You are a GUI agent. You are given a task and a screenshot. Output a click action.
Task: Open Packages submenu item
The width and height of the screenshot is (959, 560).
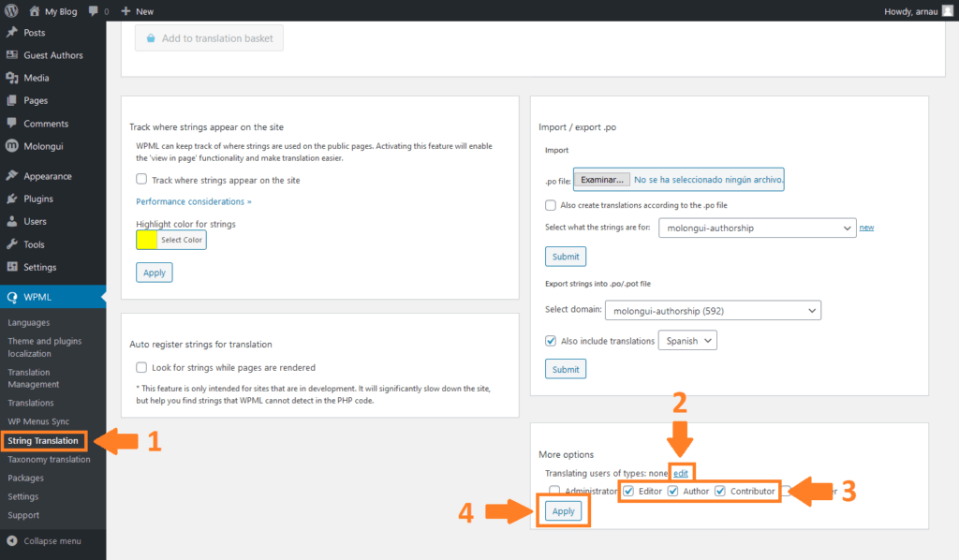25,479
